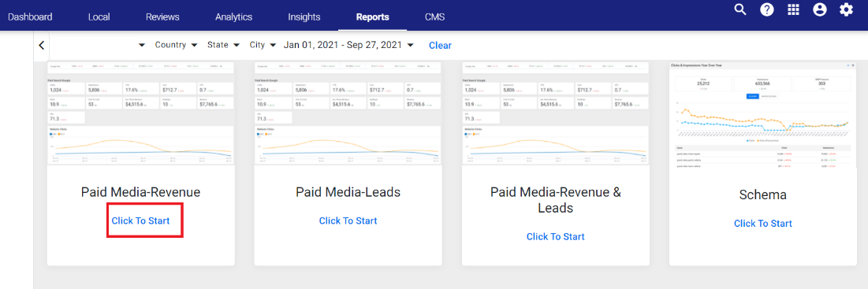The height and width of the screenshot is (289, 868).
Task: Expand the State filter dropdown
Action: pyautogui.click(x=224, y=45)
